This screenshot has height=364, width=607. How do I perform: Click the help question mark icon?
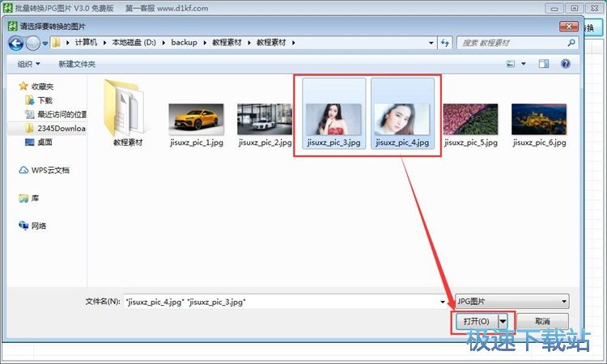[x=566, y=63]
